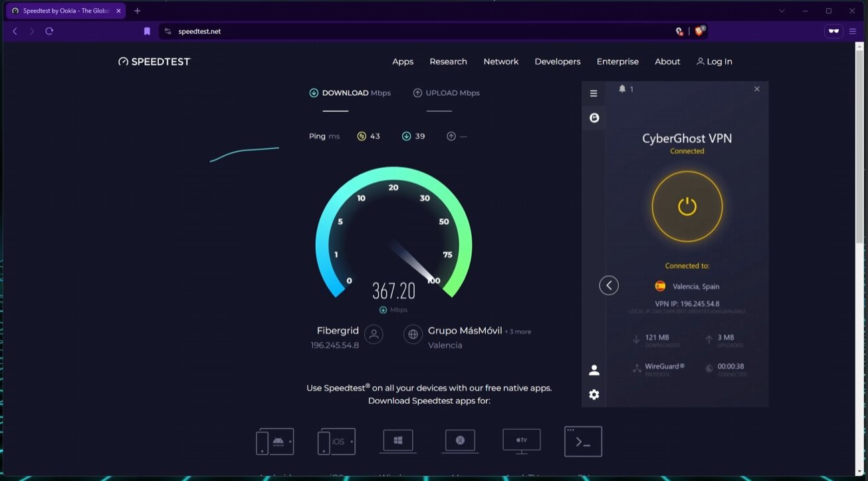Close the CyberGhost VPN panel
This screenshot has width=868, height=481.
coord(756,88)
